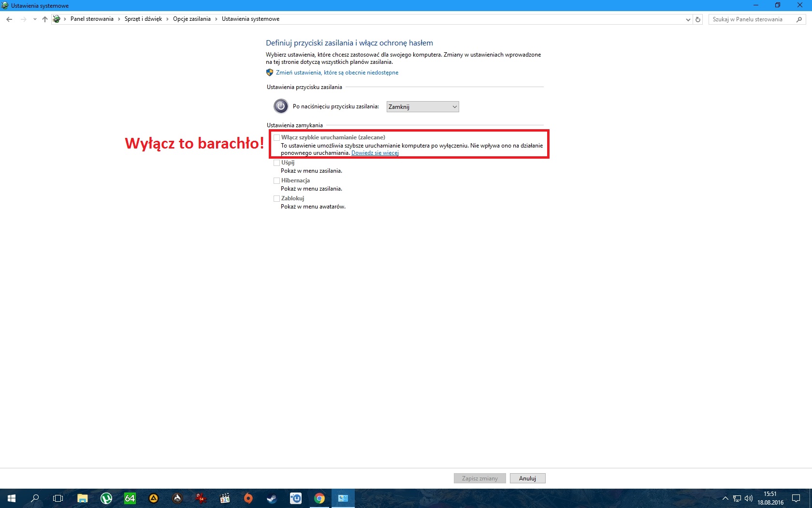Open the Action Center notifications icon
Screen dimensions: 812x508
[796, 498]
